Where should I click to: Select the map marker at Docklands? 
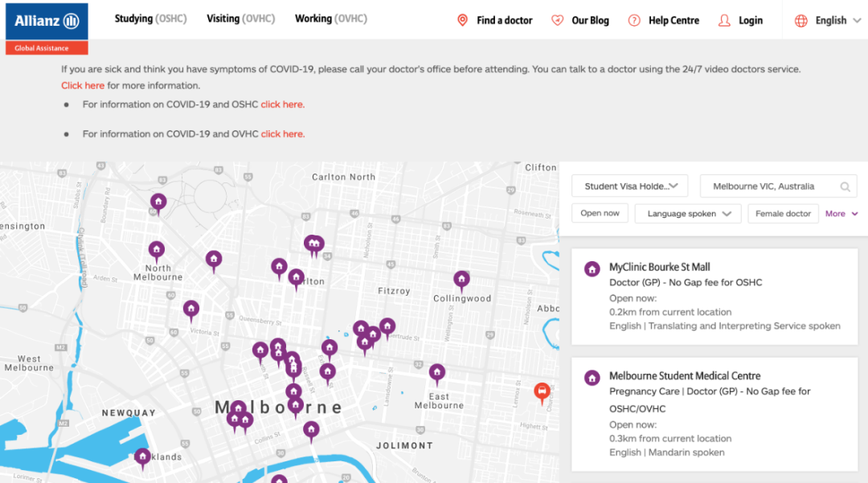143,457
